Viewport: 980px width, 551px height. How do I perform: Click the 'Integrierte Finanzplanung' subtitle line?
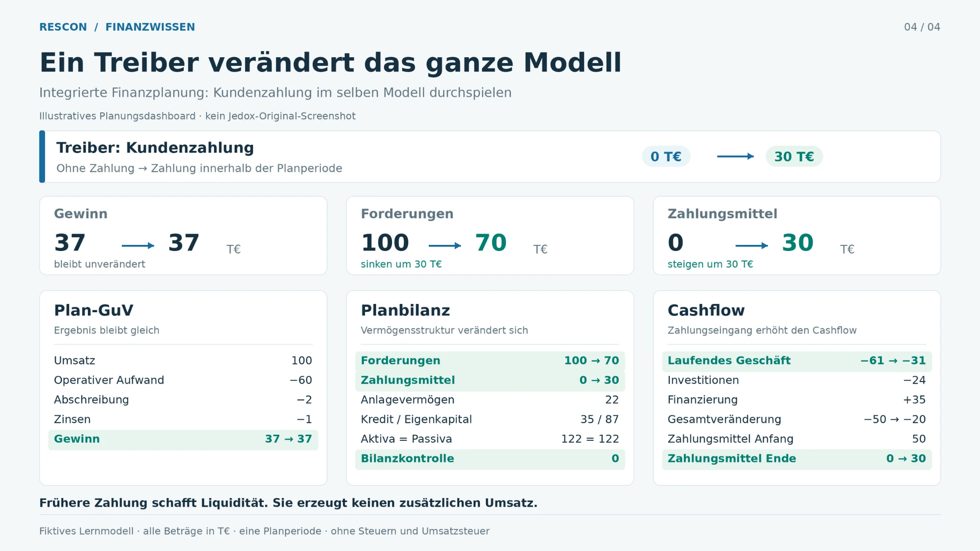pyautogui.click(x=275, y=93)
